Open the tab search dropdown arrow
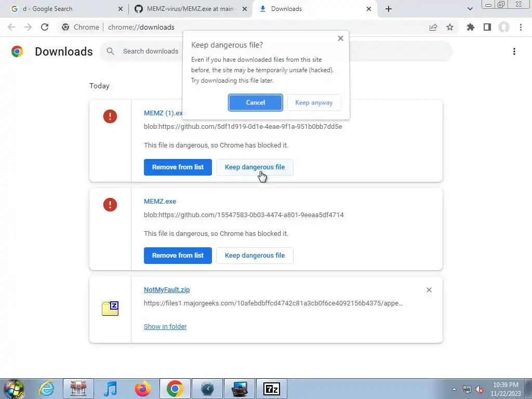The image size is (532, 399). pyautogui.click(x=470, y=9)
